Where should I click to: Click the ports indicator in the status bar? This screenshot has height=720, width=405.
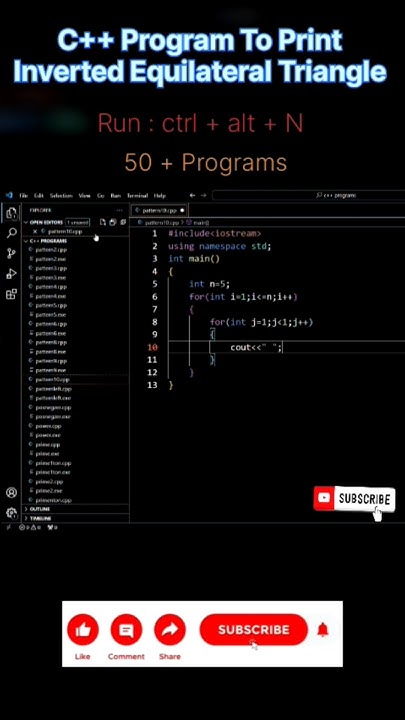(52, 528)
